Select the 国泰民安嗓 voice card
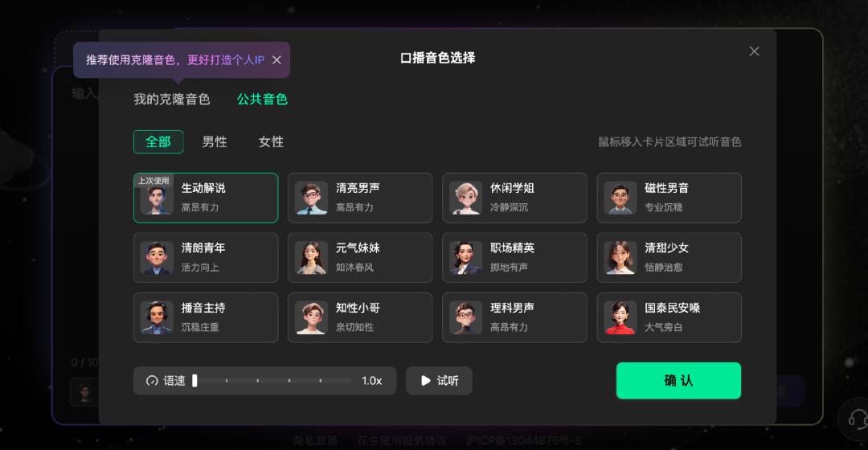The image size is (868, 450). coord(669,317)
